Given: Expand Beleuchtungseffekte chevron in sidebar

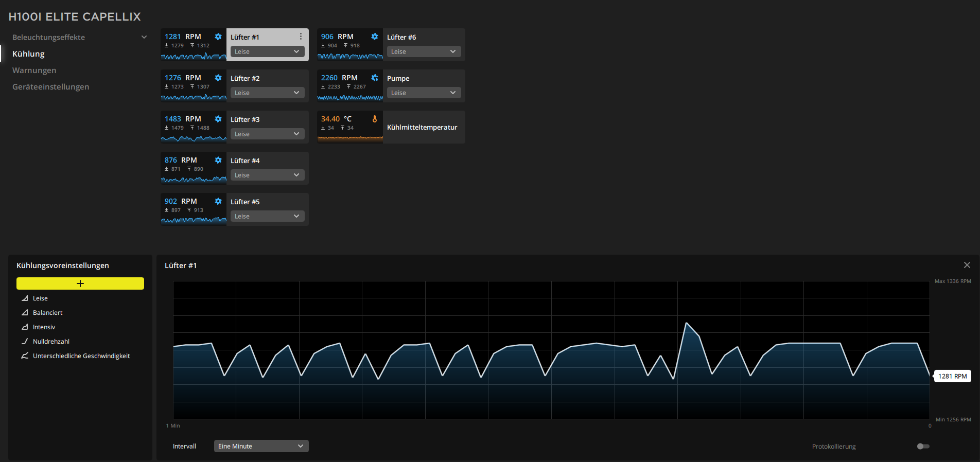Looking at the screenshot, I should click(144, 37).
